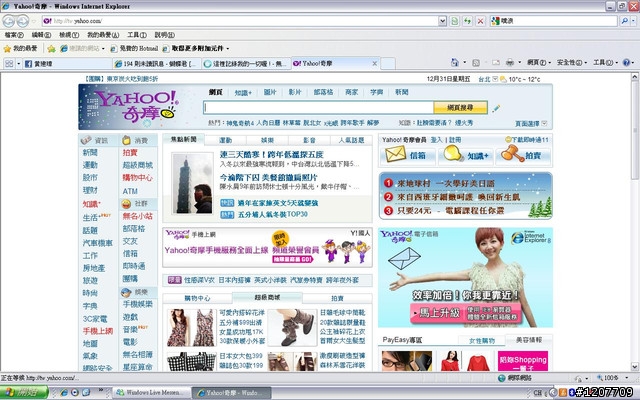Switch to the 194 則未讀訊息 browser tab
This screenshot has width=640, height=400.
point(157,64)
